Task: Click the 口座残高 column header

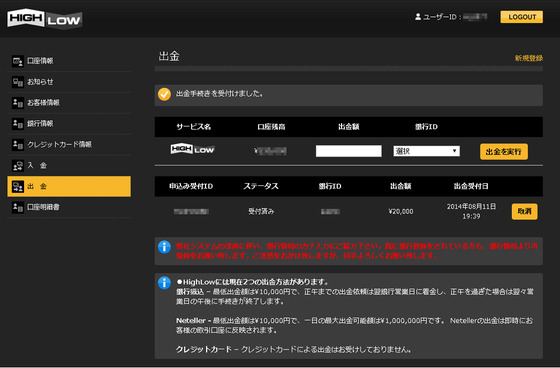Action: point(271,127)
